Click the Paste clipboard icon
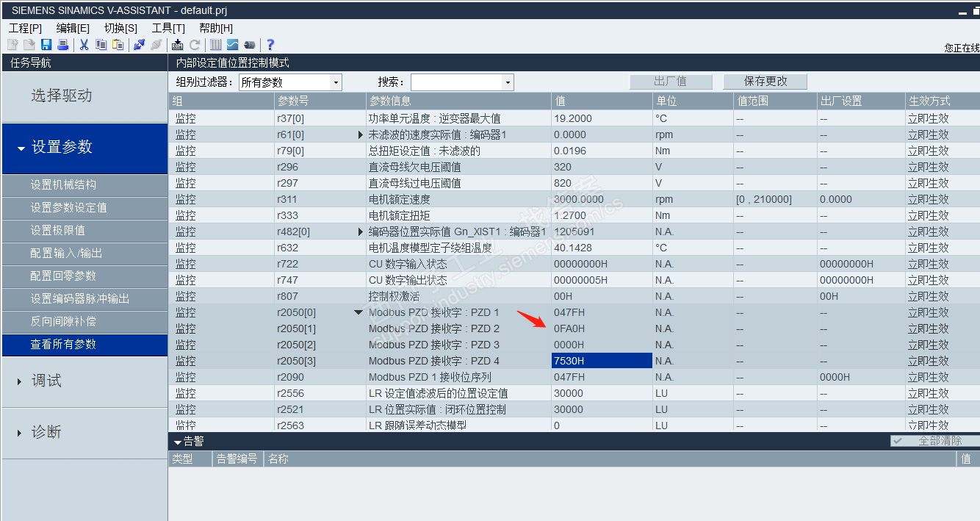This screenshot has height=521, width=980. coord(118,45)
